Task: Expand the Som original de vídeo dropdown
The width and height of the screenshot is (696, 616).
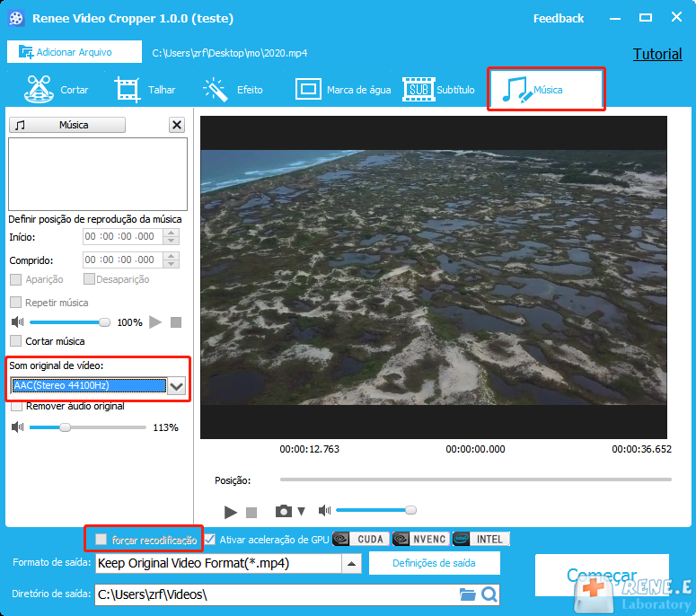Action: pyautogui.click(x=178, y=386)
